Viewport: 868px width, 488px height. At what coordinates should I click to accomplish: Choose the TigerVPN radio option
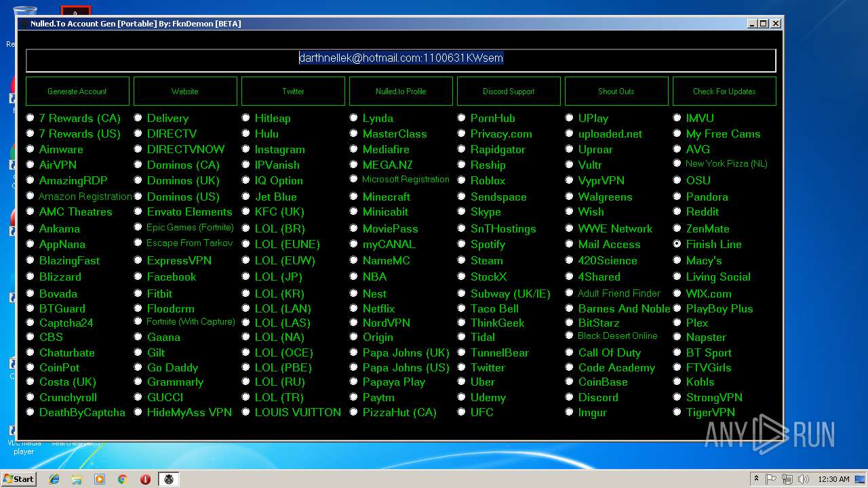677,412
